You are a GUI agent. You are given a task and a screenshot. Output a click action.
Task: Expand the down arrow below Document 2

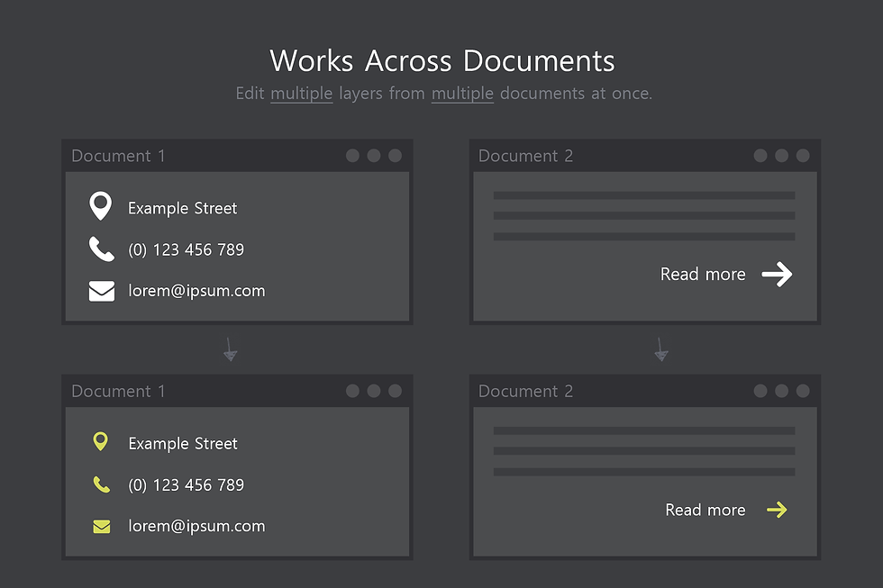tap(661, 350)
